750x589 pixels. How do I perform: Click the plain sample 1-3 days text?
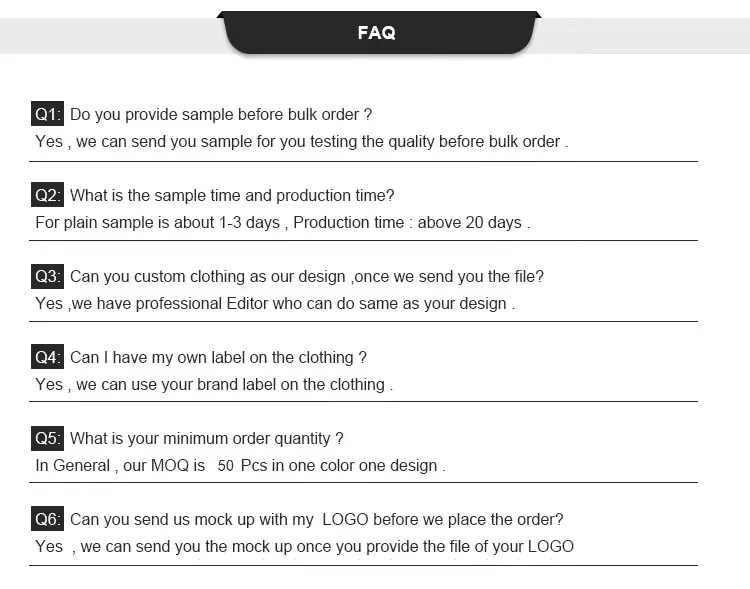[157, 223]
